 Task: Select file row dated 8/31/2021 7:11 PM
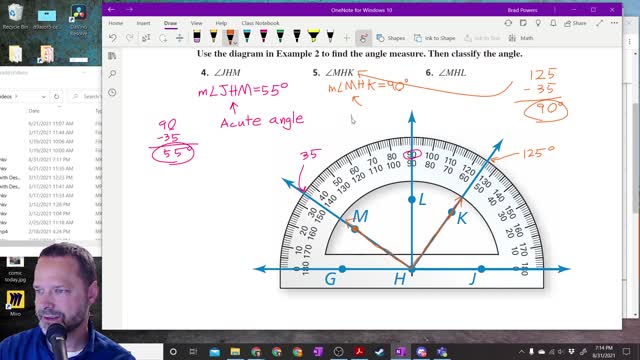click(51, 159)
